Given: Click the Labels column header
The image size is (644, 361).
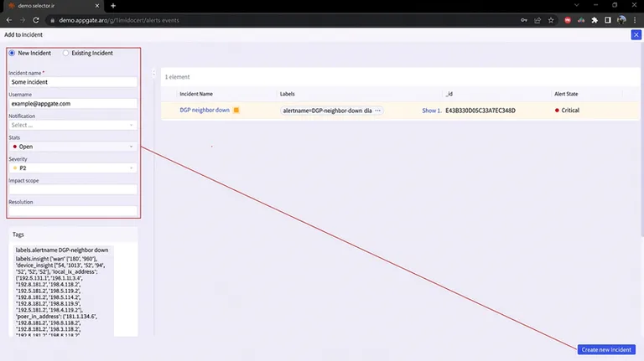Looking at the screenshot, I should (x=287, y=94).
